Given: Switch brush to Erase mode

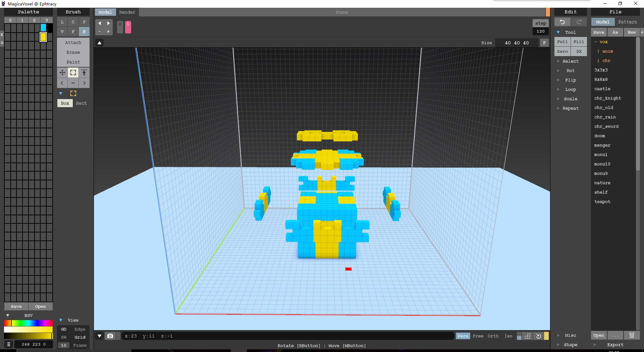Looking at the screenshot, I should [73, 52].
